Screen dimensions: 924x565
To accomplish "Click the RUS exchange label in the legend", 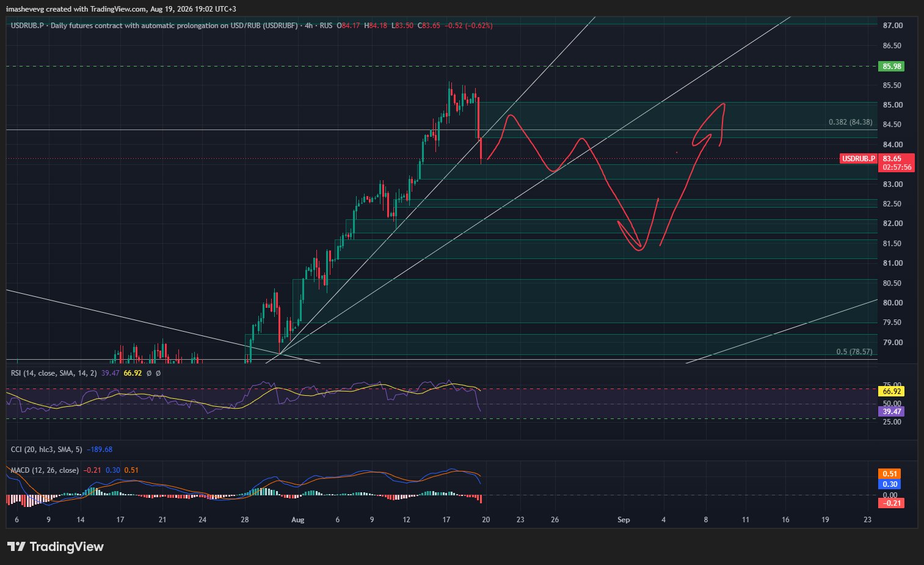I will pyautogui.click(x=326, y=26).
